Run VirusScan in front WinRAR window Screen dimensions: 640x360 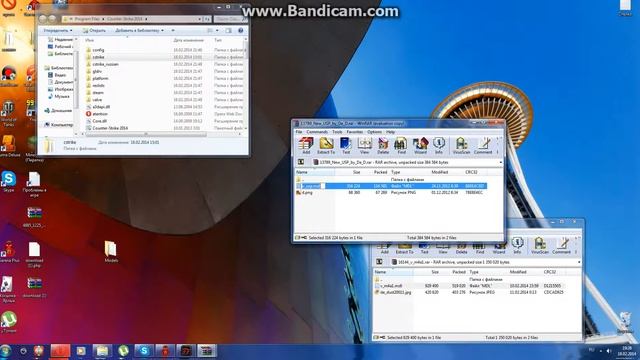pos(461,146)
